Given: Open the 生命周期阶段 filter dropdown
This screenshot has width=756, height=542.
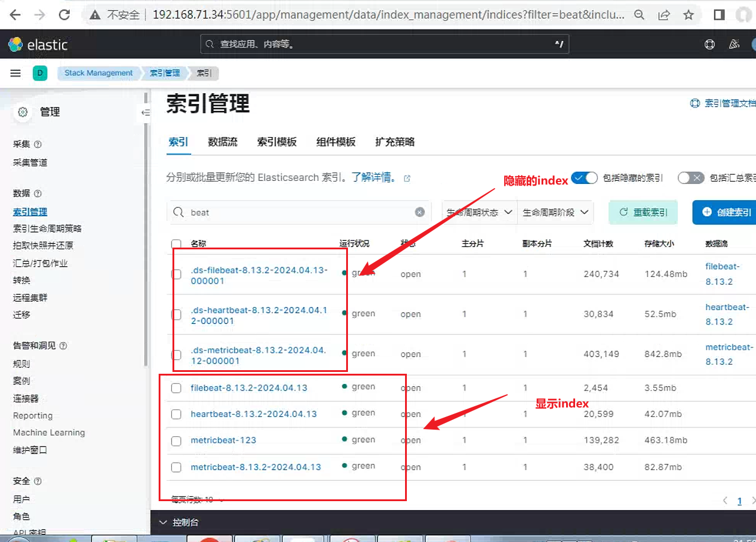Looking at the screenshot, I should pos(555,212).
